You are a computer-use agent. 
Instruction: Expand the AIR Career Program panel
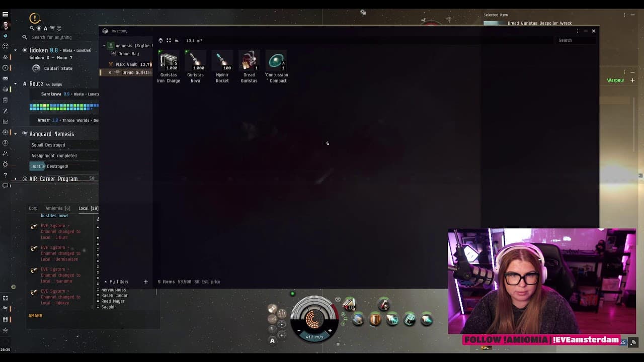point(16,179)
